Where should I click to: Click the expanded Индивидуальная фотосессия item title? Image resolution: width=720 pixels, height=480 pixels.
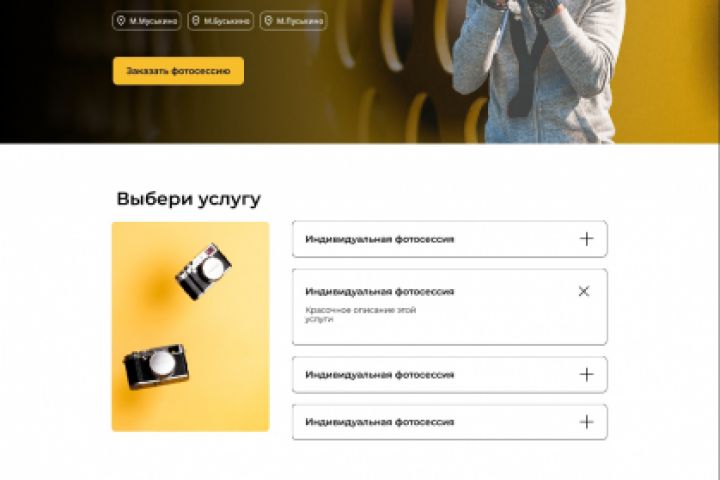(x=380, y=292)
